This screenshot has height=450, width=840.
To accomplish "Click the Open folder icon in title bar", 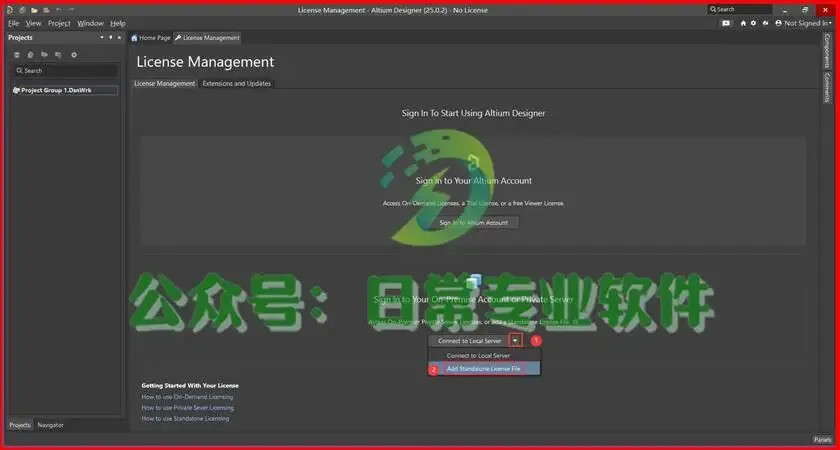I will [x=34, y=10].
